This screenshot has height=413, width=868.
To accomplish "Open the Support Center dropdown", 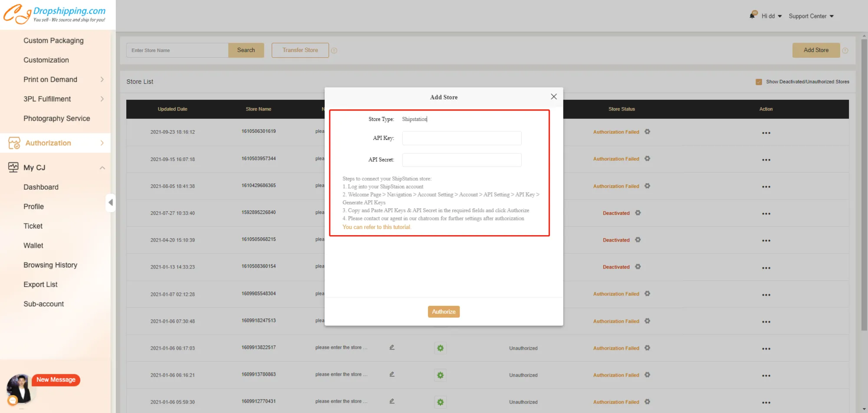I will pos(811,16).
